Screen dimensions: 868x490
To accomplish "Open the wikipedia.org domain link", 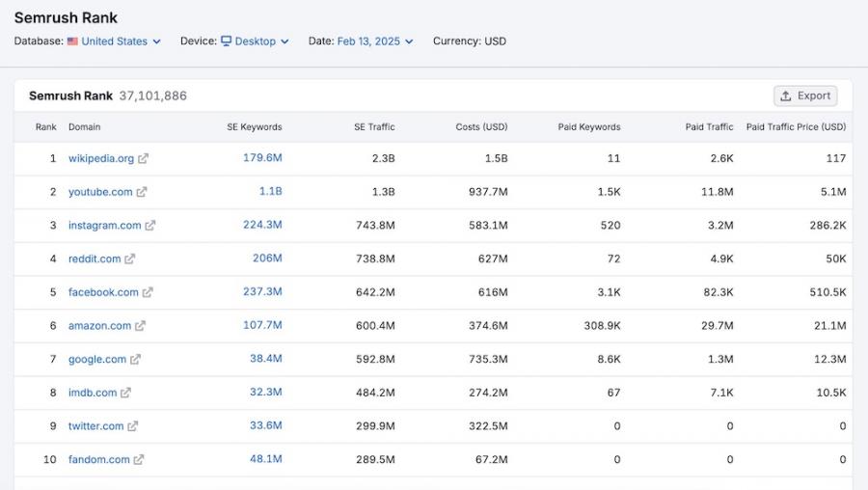I will pos(101,158).
